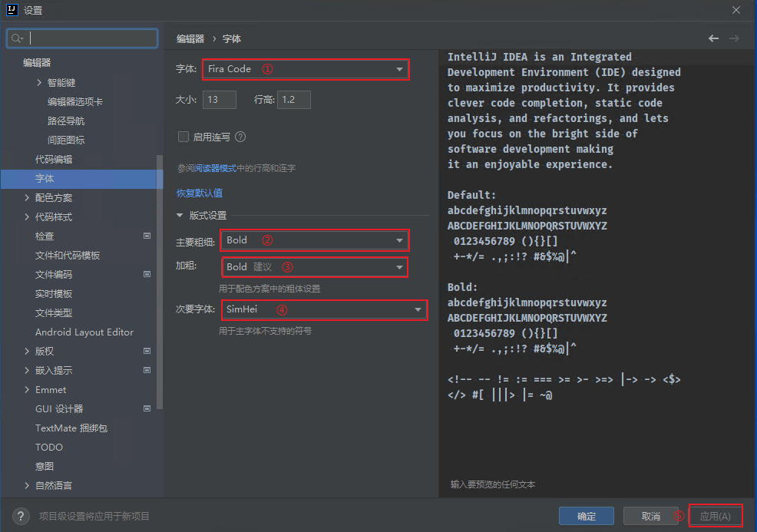The height and width of the screenshot is (532, 757).
Task: Expand the 嵌入提示 tree node
Action: click(x=27, y=370)
